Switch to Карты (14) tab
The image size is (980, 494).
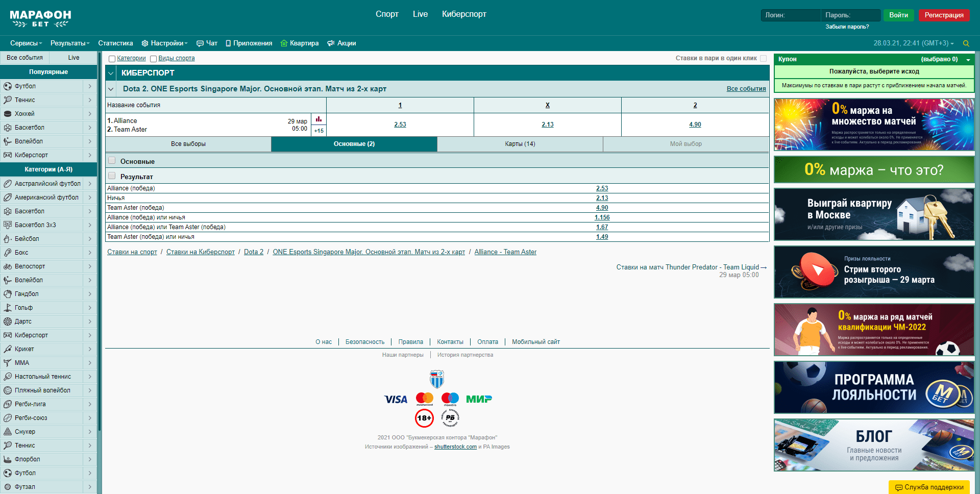coord(520,144)
